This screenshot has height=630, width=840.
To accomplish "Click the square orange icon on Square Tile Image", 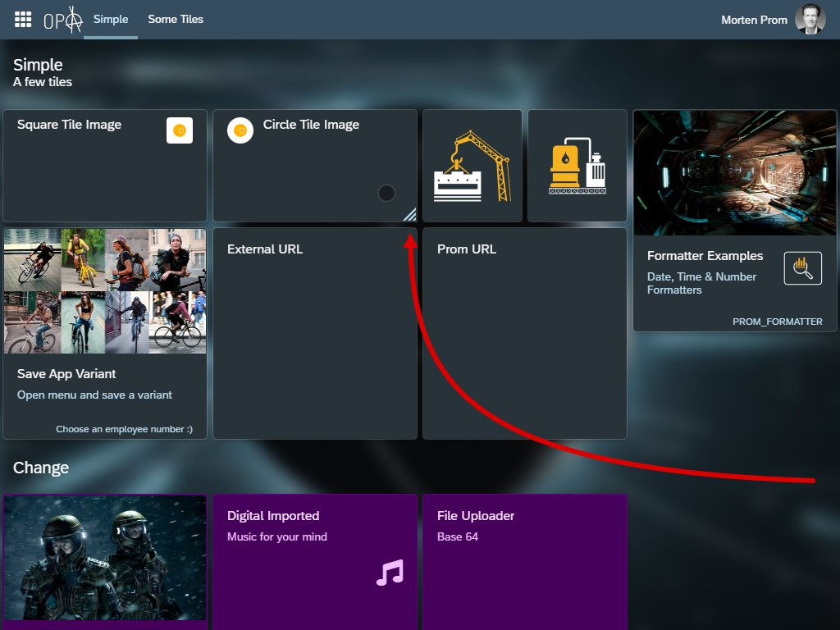I will 180,130.
